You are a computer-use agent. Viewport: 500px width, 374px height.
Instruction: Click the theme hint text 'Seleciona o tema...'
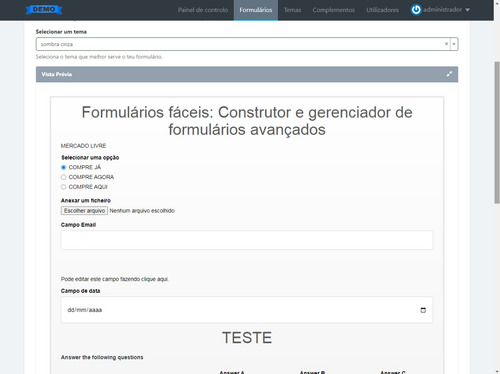tap(99, 57)
